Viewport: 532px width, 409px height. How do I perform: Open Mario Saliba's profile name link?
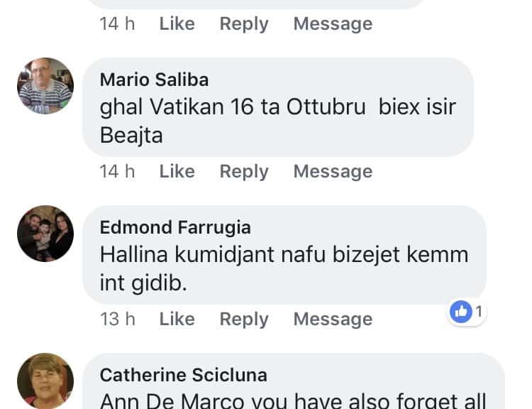click(x=154, y=80)
